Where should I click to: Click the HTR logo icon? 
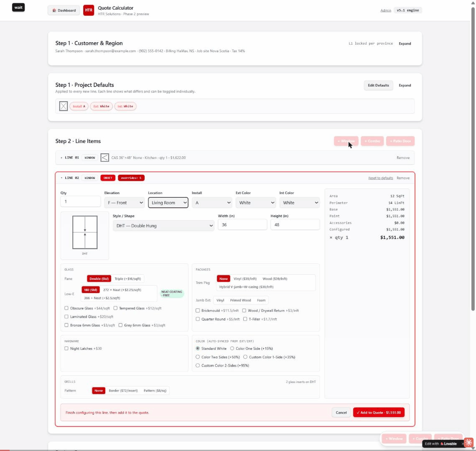[x=89, y=10]
